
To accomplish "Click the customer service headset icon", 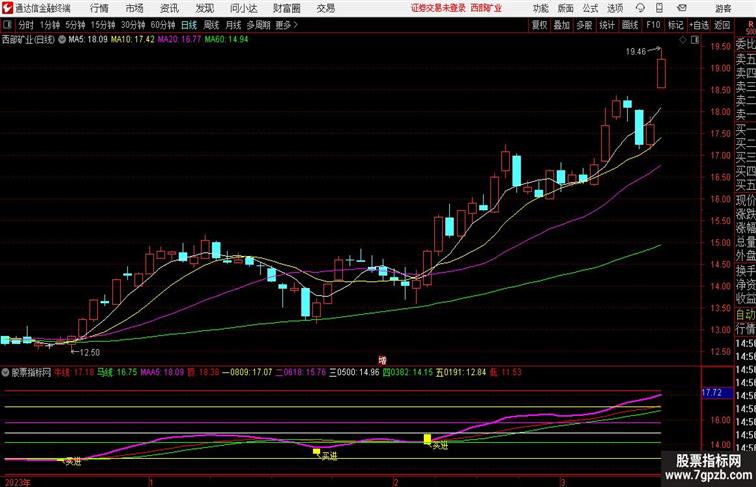I will (640, 8).
